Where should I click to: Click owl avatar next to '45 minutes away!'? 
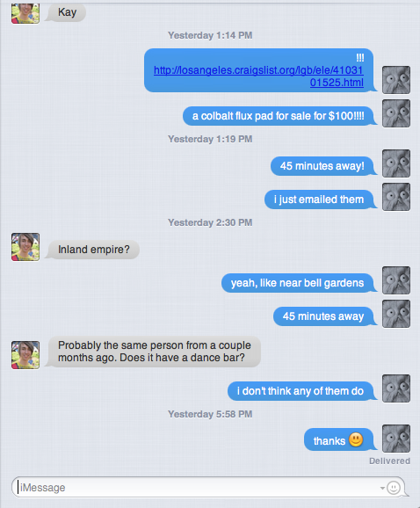point(396,163)
